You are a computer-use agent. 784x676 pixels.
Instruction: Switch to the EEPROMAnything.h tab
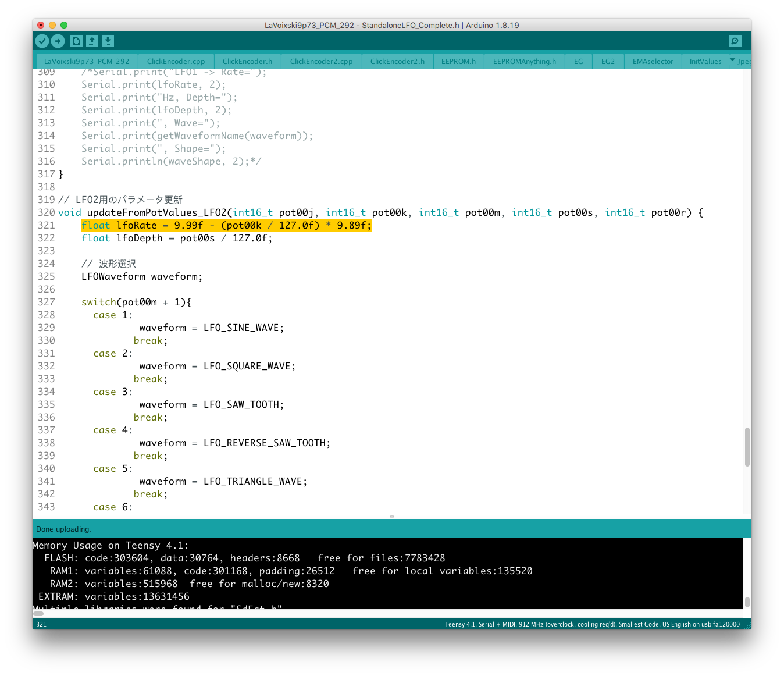[x=524, y=61]
